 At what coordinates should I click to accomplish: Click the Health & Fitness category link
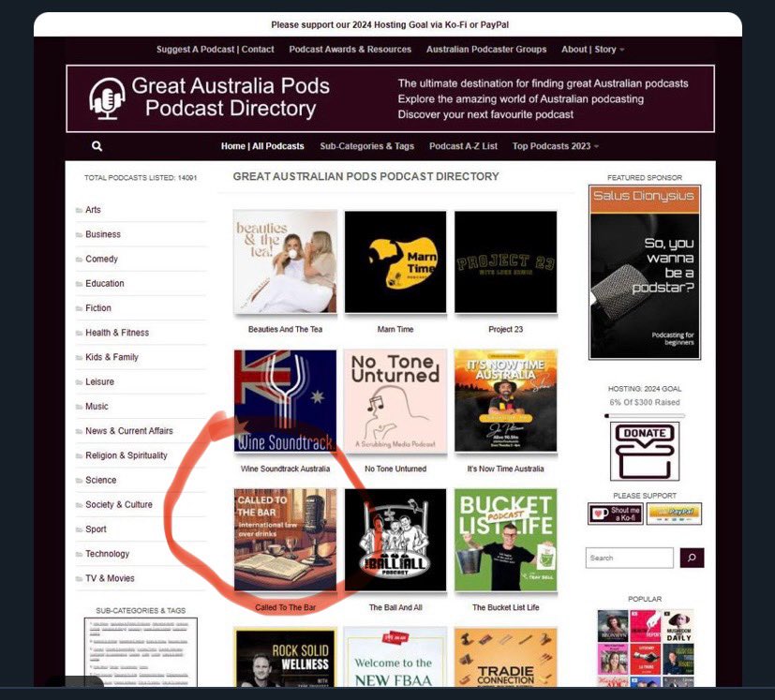(116, 333)
